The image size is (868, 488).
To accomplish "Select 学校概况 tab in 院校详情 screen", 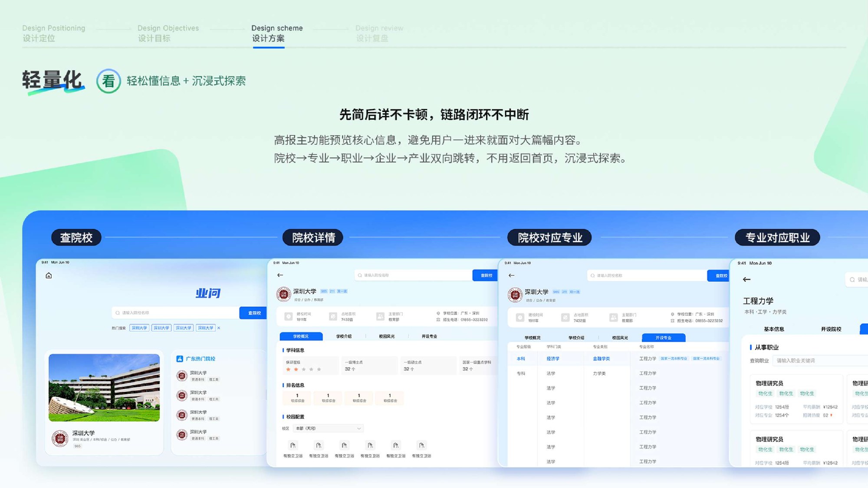I will click(x=301, y=336).
